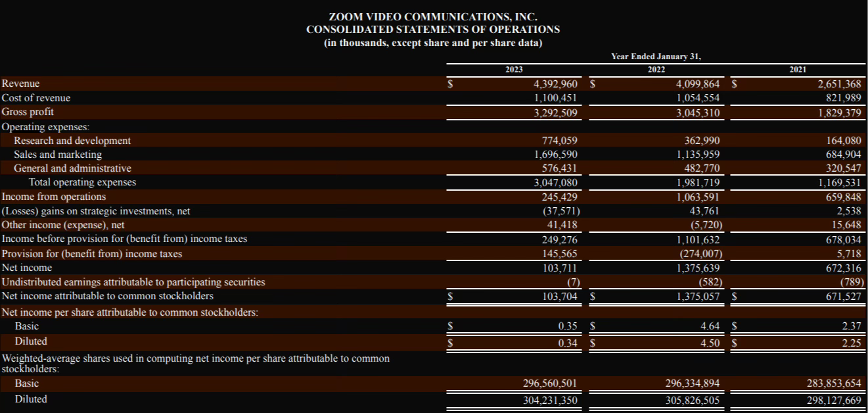Select attributable net income value 1,375,057
The width and height of the screenshot is (868, 413).
tap(698, 297)
